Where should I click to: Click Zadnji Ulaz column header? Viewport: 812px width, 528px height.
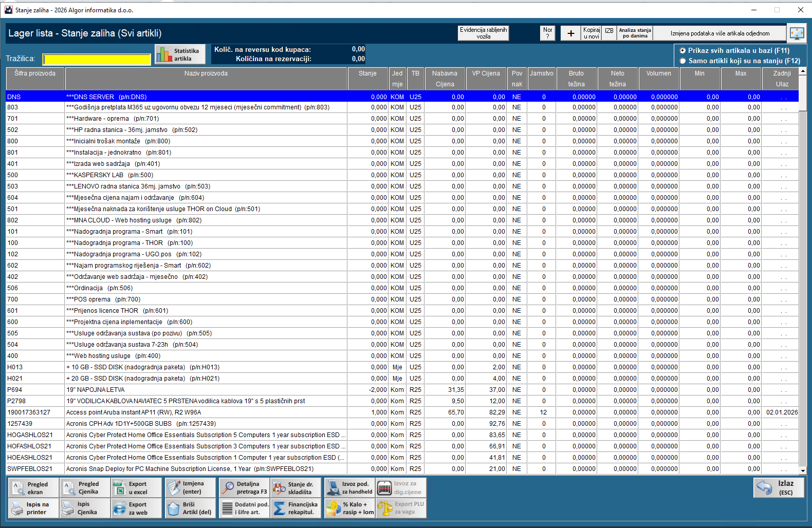click(782, 79)
